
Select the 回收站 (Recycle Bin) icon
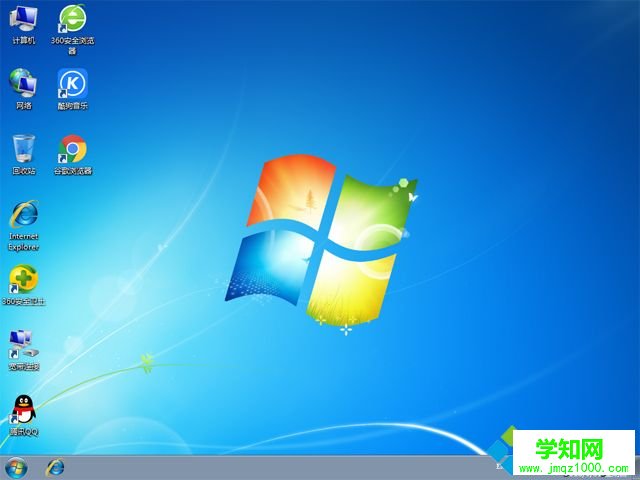coord(24,154)
